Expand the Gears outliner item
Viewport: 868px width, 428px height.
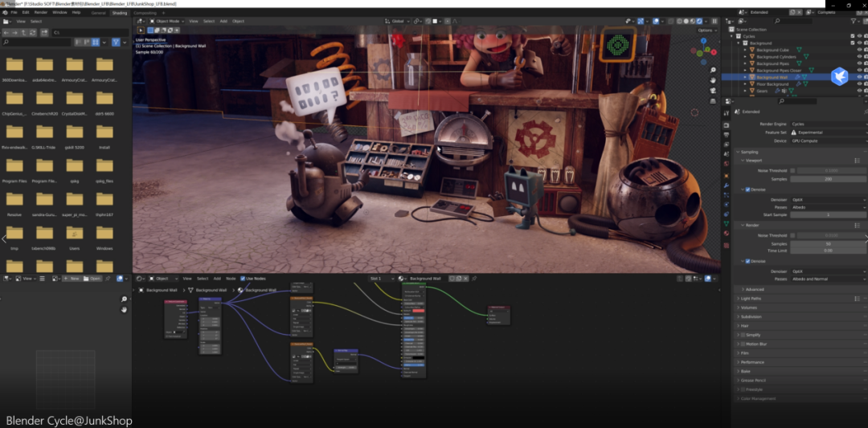coord(744,91)
